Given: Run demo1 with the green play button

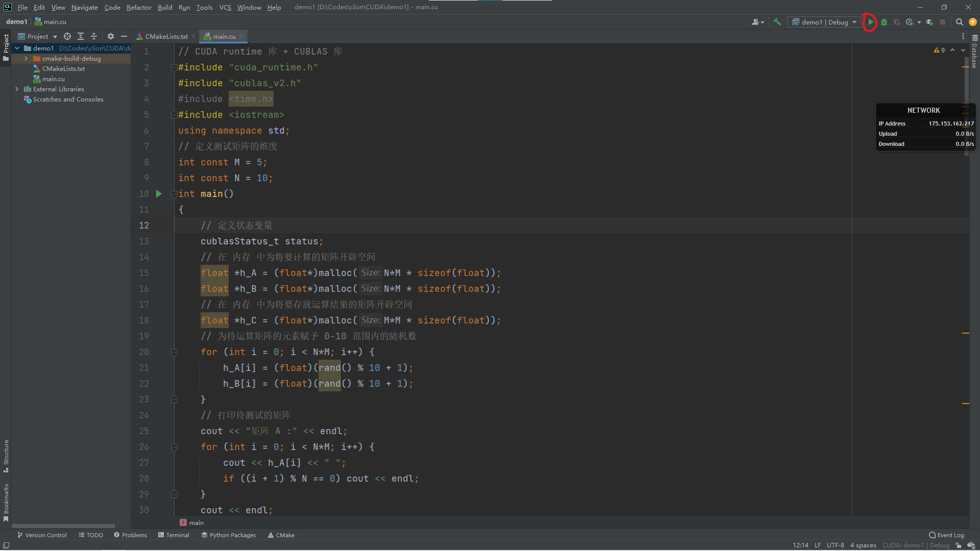Looking at the screenshot, I should click(870, 22).
